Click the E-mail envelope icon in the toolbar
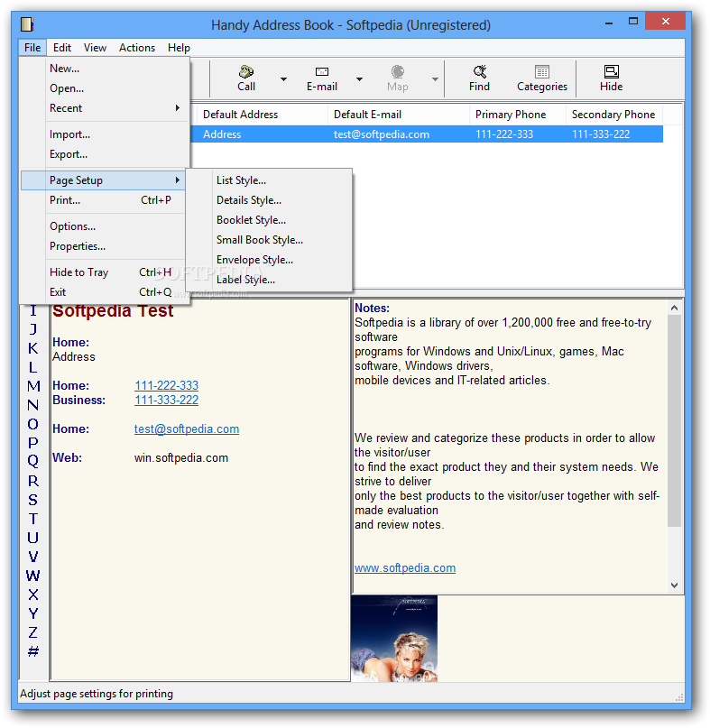The image size is (710, 728). point(322,71)
